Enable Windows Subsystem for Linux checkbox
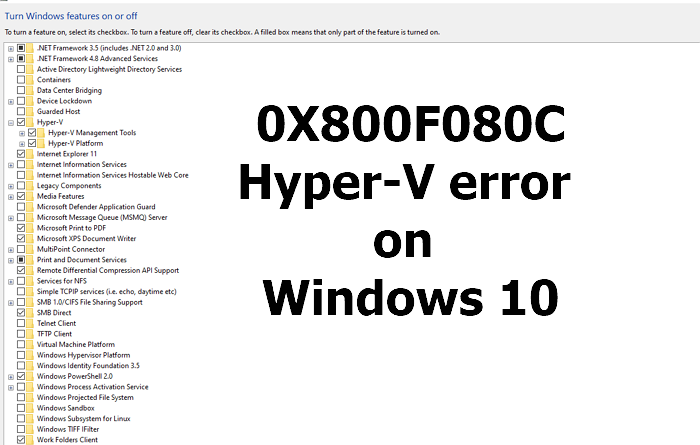The height and width of the screenshot is (445, 700). coord(21,419)
